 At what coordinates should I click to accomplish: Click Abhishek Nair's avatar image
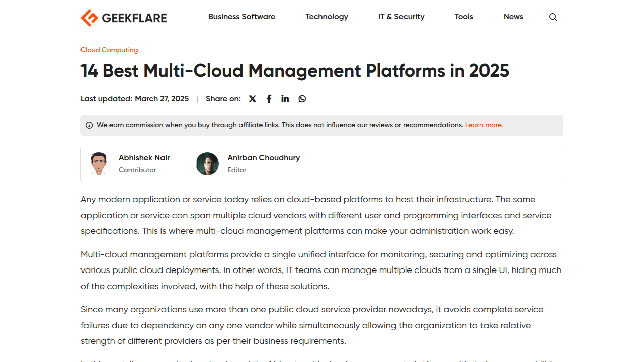(99, 164)
